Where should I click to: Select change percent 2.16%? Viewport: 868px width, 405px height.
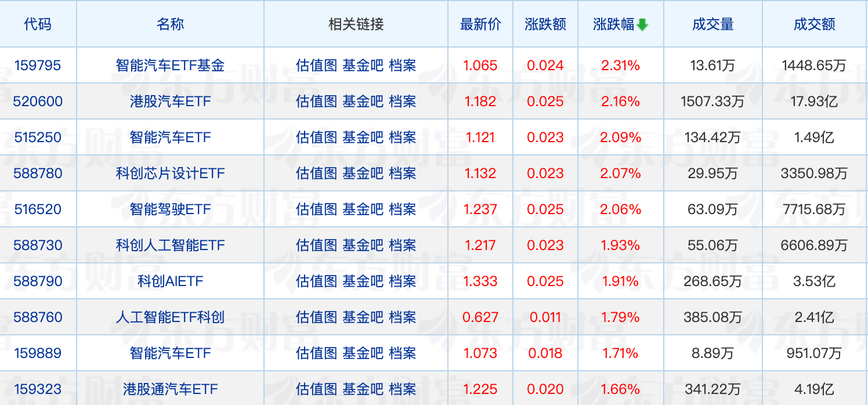pos(620,102)
